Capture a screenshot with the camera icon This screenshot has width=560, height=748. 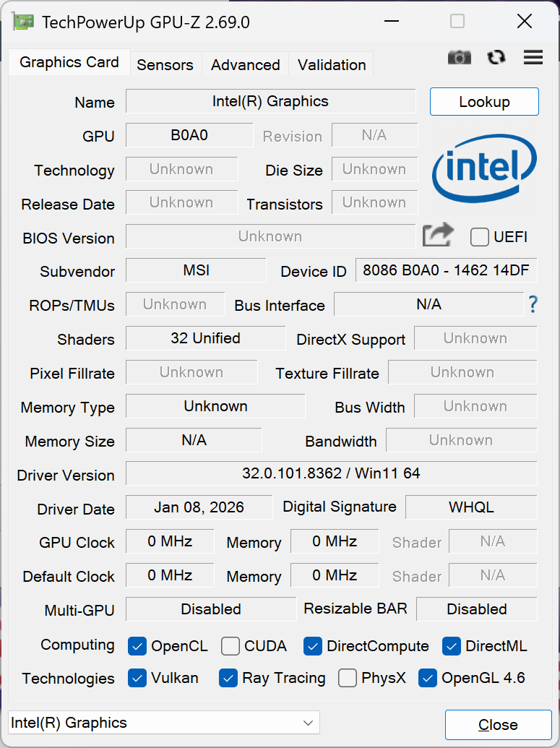459,57
